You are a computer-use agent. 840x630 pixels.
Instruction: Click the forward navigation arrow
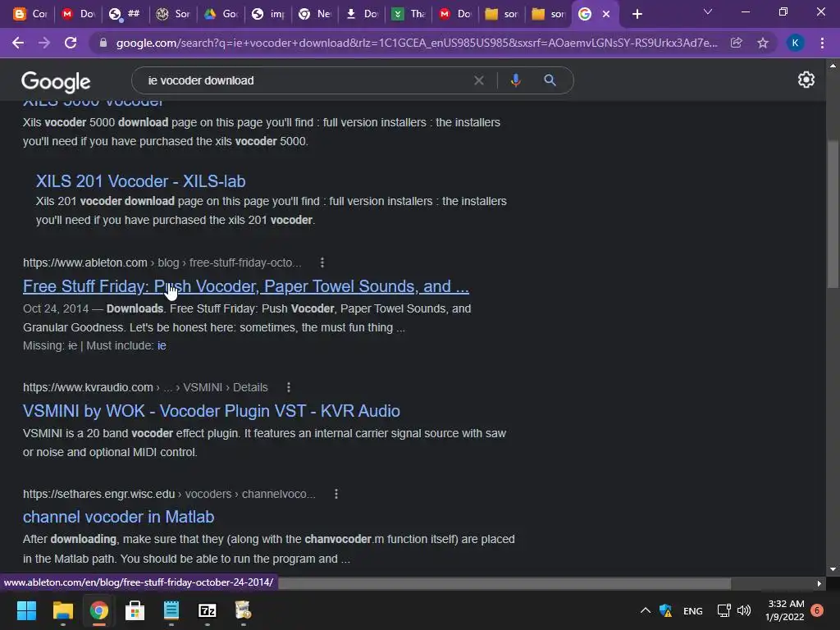point(44,43)
